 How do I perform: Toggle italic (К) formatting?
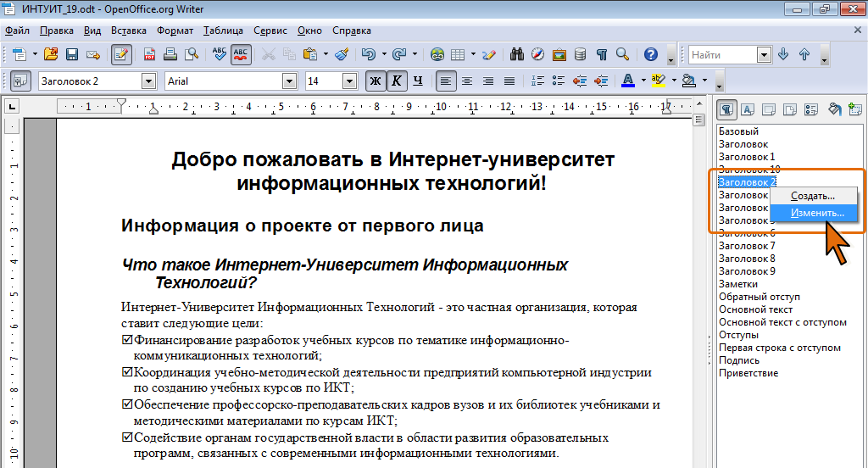tap(397, 81)
